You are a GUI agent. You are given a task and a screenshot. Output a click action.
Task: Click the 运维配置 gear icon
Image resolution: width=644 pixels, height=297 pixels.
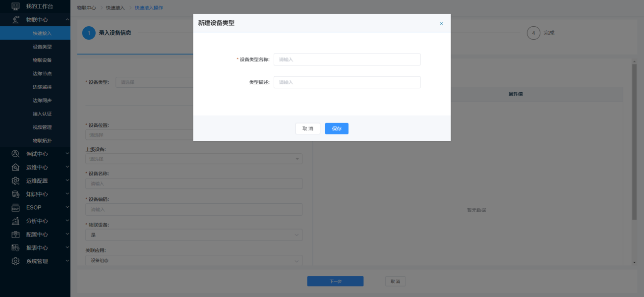coord(15,180)
